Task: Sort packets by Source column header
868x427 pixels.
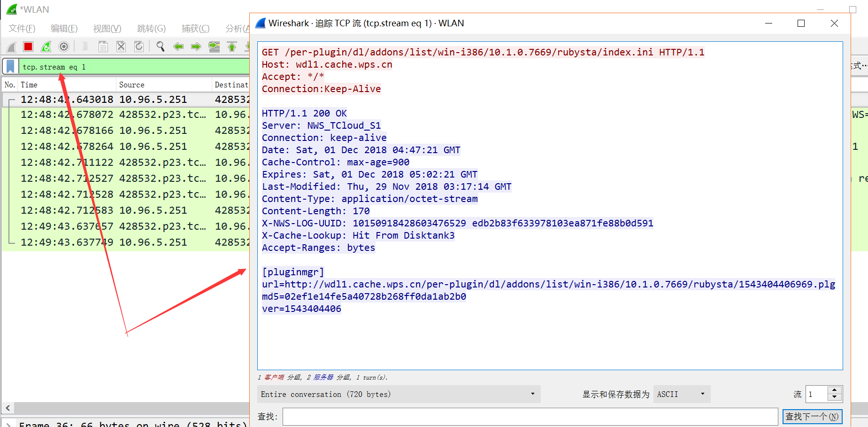Action: click(x=164, y=85)
